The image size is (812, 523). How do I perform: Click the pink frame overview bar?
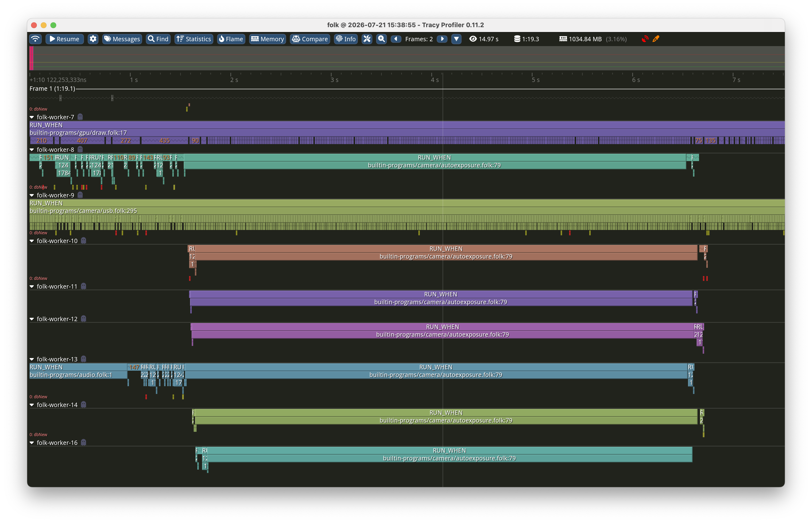tap(31, 58)
